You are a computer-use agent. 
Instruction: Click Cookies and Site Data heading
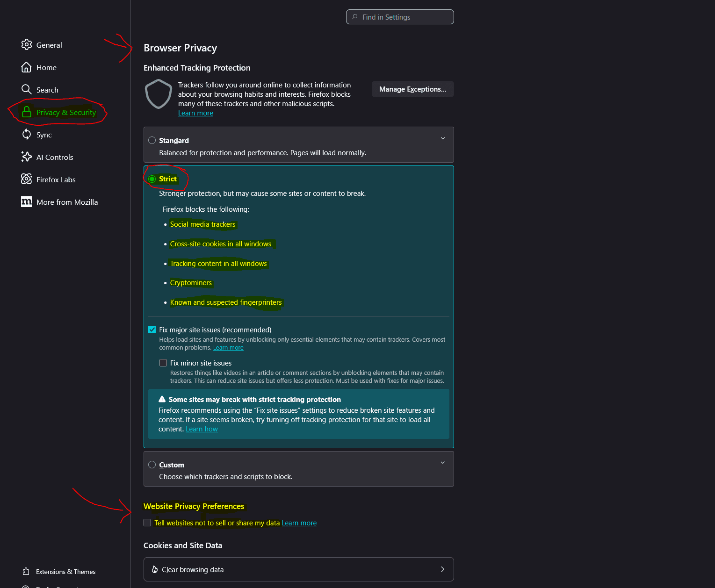pos(183,545)
